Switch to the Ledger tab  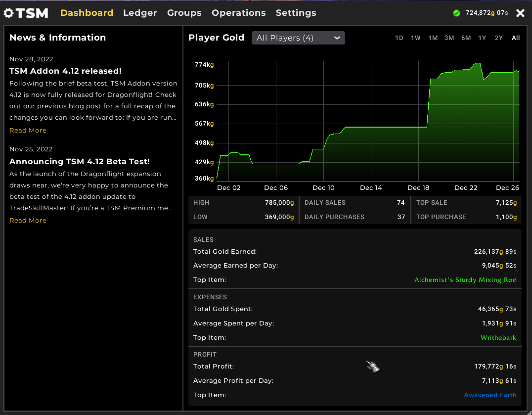[x=140, y=13]
